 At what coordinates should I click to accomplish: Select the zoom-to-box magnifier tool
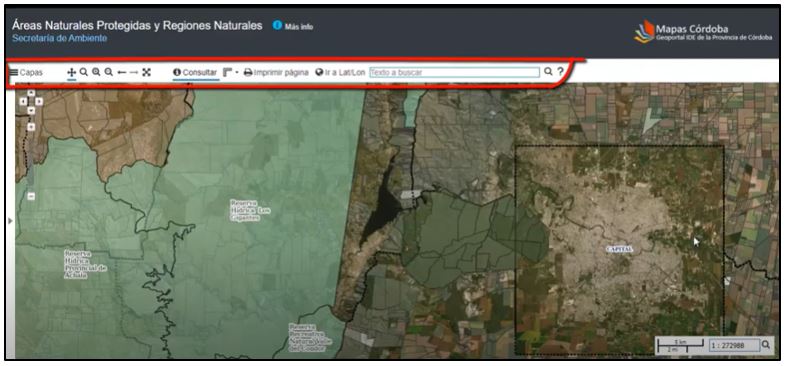(84, 72)
